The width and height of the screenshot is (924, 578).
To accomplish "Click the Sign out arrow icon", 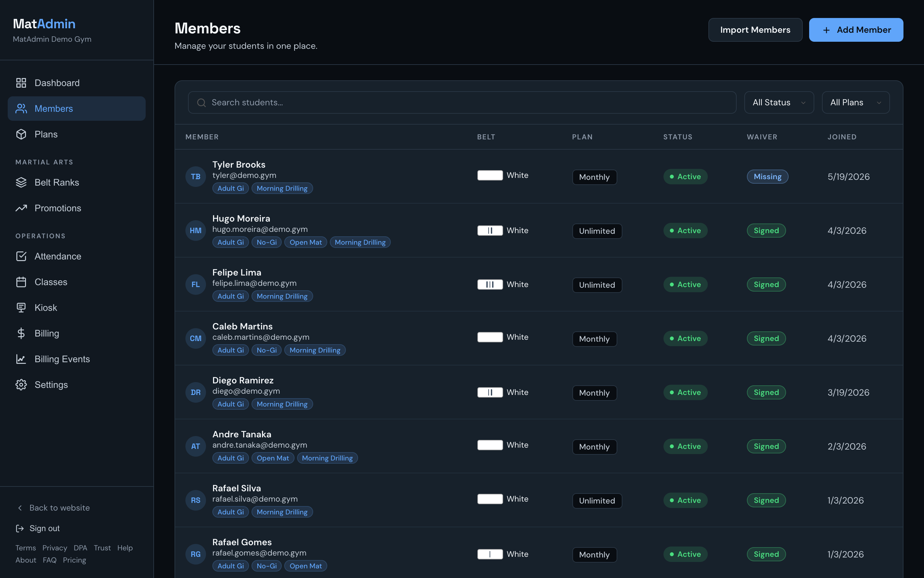I will 20,528.
